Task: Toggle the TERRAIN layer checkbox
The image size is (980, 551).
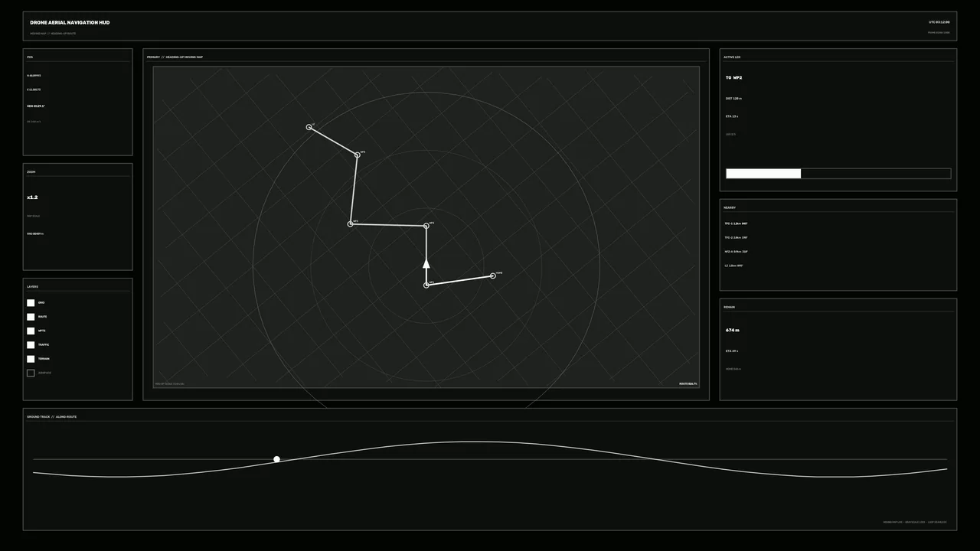Action: [x=31, y=359]
